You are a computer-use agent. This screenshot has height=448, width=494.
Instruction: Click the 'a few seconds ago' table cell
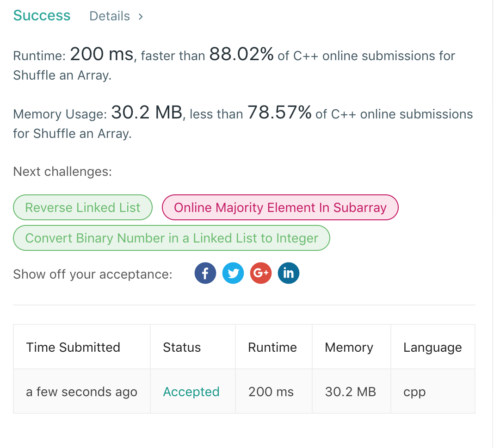pos(81,392)
